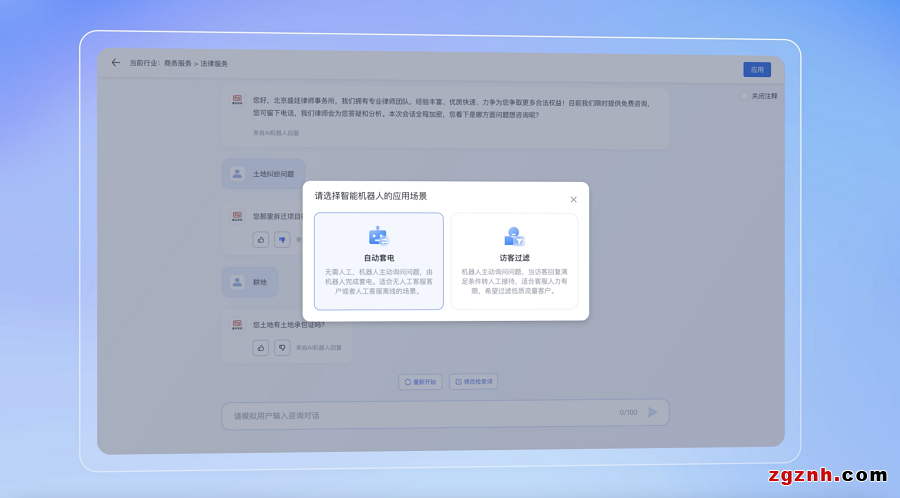Toggle the 关闭注释 checkbox
This screenshot has width=900, height=498.
tap(744, 97)
